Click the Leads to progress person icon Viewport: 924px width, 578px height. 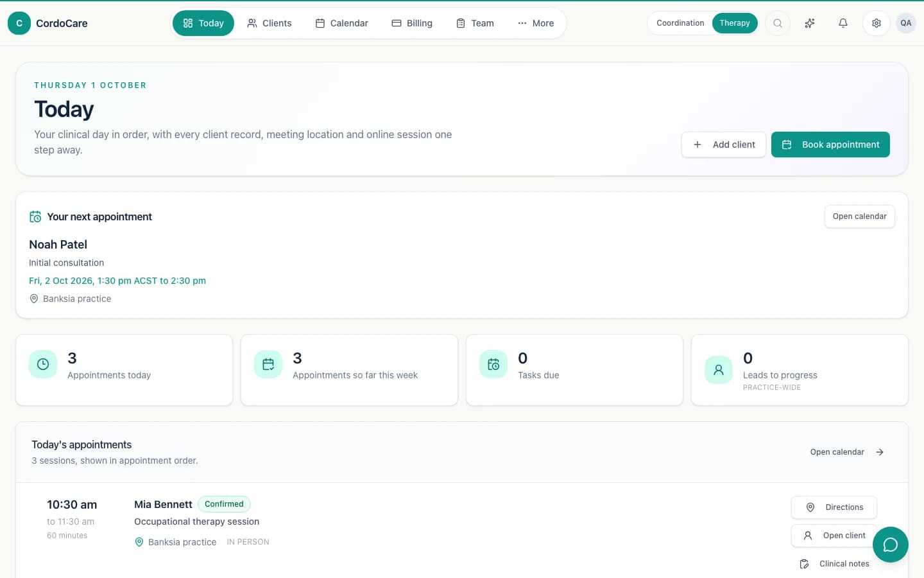[719, 370]
